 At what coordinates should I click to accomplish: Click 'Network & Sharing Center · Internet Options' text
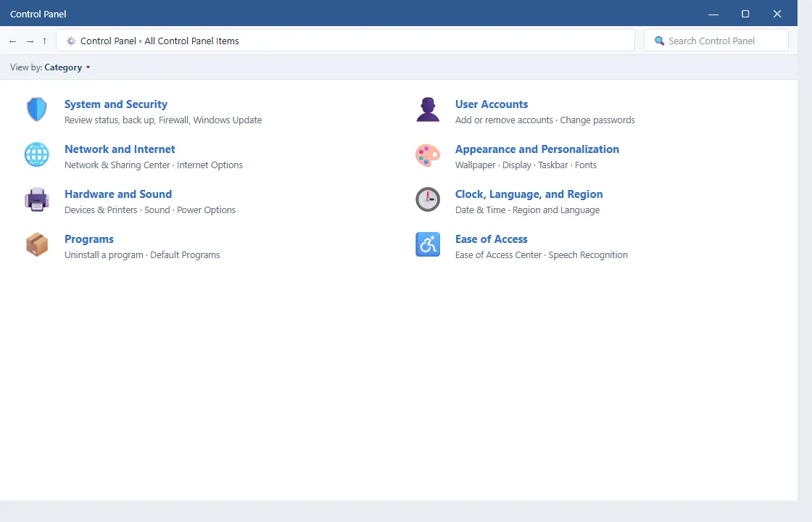(x=153, y=165)
